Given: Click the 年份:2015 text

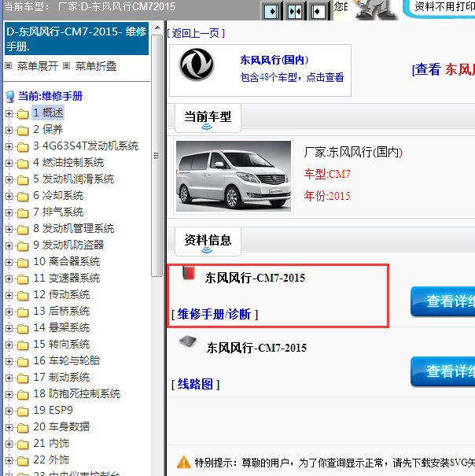Looking at the screenshot, I should point(327,196).
